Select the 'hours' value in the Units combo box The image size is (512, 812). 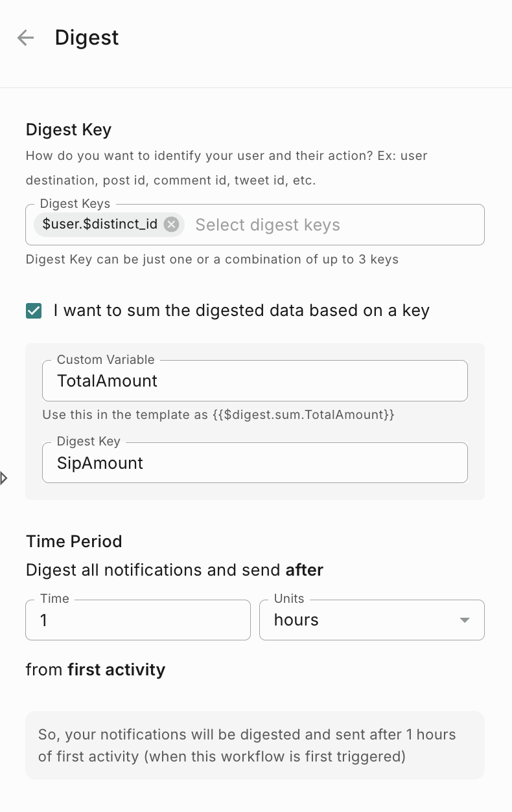pos(296,620)
